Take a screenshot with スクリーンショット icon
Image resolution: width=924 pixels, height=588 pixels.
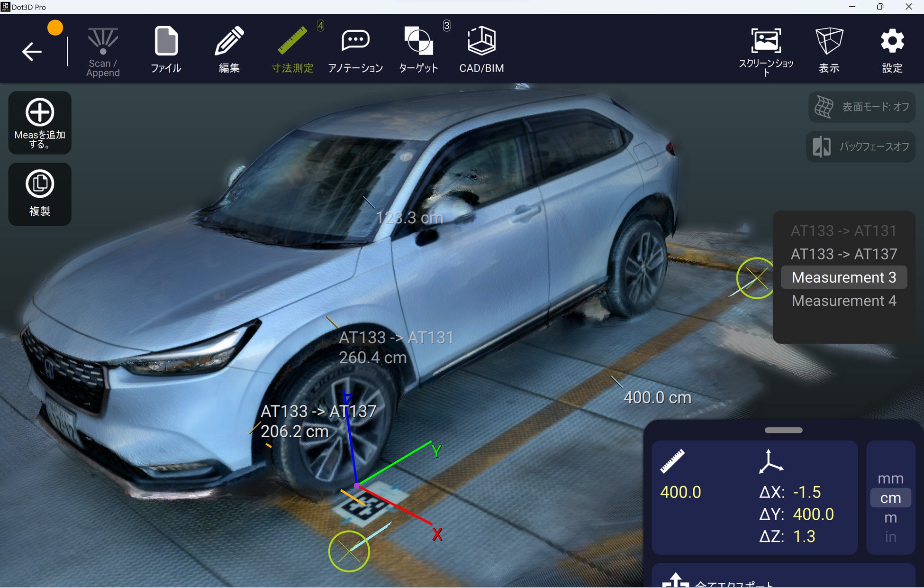click(766, 50)
